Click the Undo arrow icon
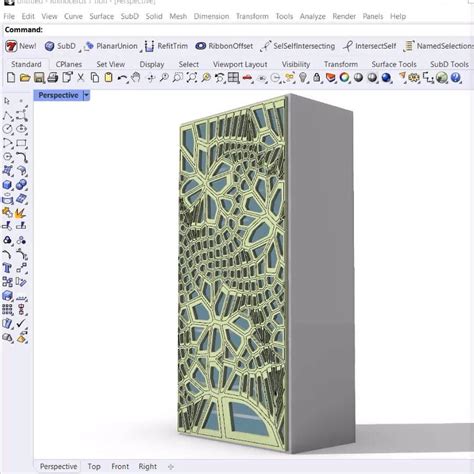Screen dimensions: 474x474 pyautogui.click(x=123, y=78)
